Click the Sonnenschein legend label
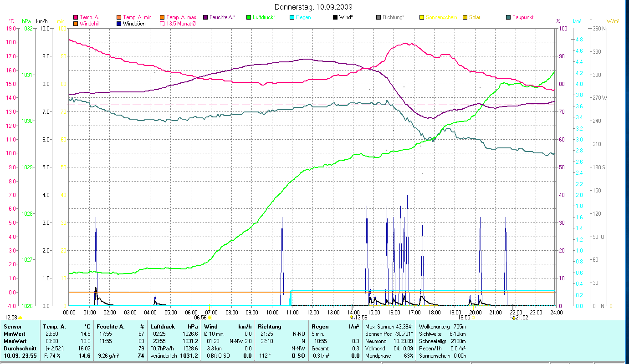Viewport: 629px width, 364px height. click(441, 17)
